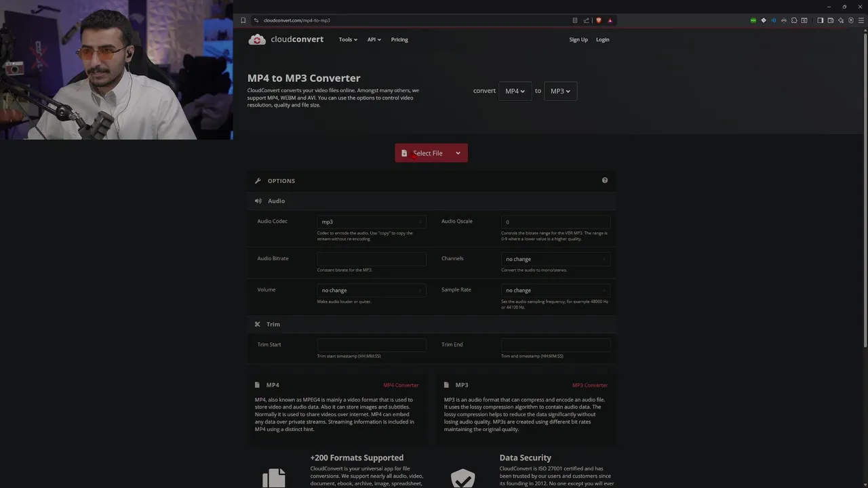Click the Audio Qscale input field
868x488 pixels.
pos(555,222)
